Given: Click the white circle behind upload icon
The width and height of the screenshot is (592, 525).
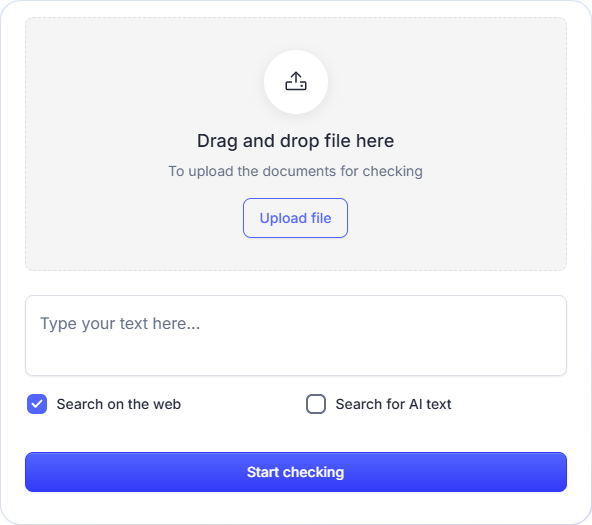Looking at the screenshot, I should (x=296, y=82).
